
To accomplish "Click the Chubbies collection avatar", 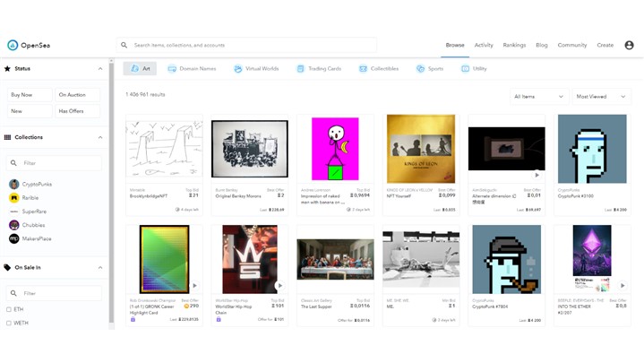I will (x=14, y=226).
